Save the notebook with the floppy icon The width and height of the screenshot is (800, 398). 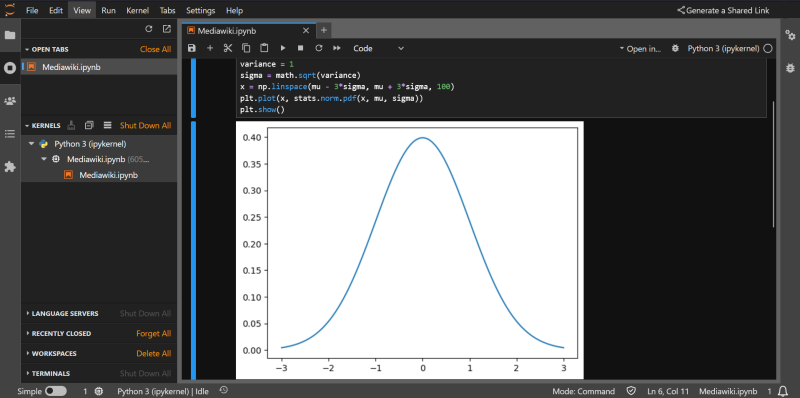[x=192, y=48]
